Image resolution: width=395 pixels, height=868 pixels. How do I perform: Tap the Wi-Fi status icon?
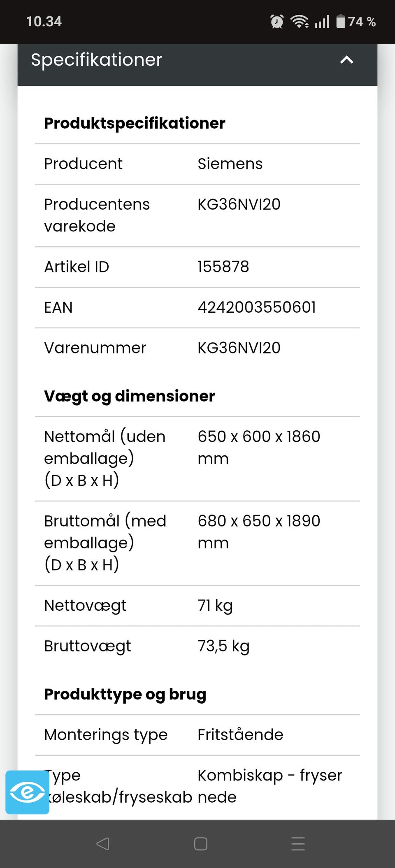pyautogui.click(x=300, y=21)
